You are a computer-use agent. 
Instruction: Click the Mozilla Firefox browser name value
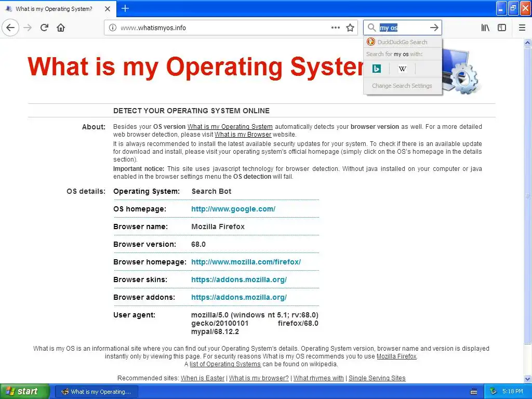[218, 227]
